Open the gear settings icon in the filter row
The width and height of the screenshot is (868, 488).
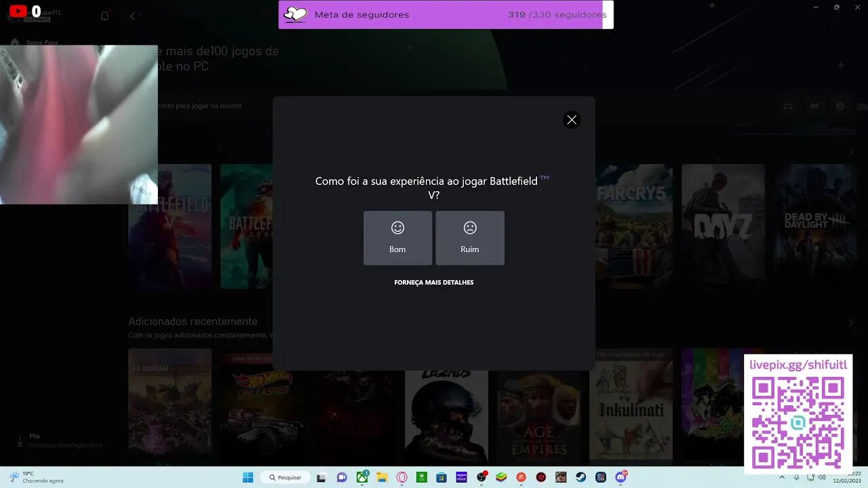[x=841, y=106]
